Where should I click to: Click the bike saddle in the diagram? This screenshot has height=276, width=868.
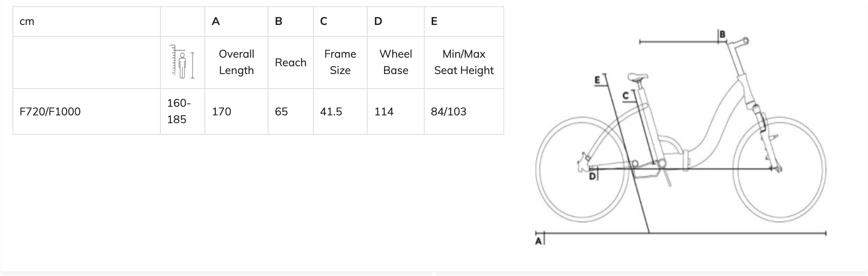pyautogui.click(x=638, y=77)
